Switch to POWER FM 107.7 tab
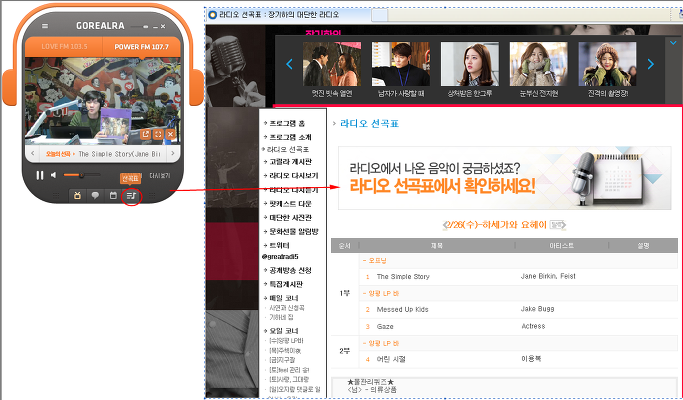Viewport: 683px width, 400px height. 142,47
